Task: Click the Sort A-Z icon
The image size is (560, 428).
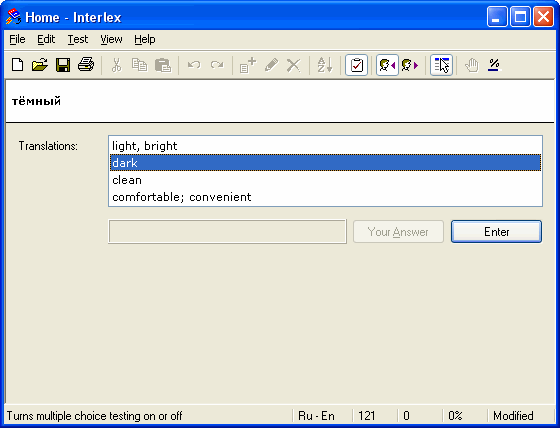Action: (x=325, y=65)
